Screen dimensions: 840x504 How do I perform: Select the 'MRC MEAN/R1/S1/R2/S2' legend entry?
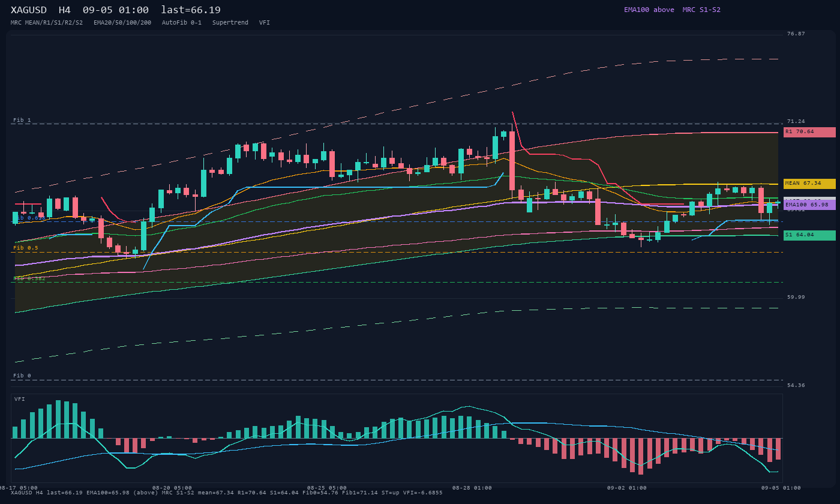[x=47, y=23]
